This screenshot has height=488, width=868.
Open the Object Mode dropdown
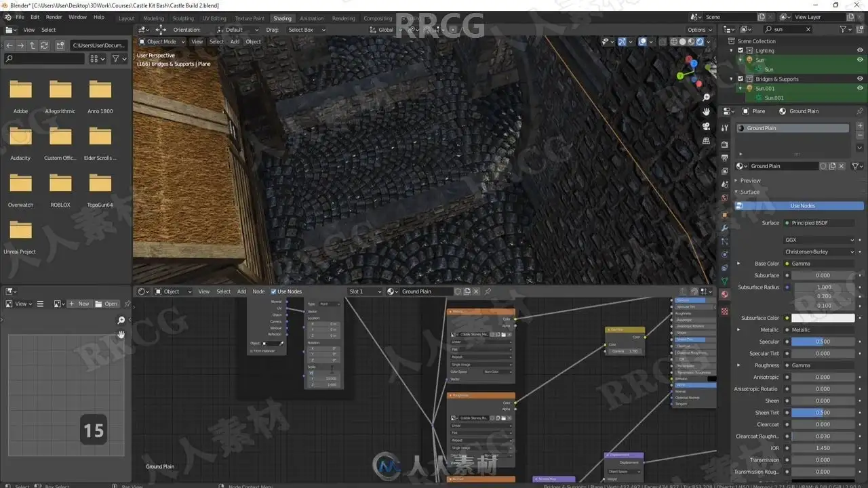point(161,41)
